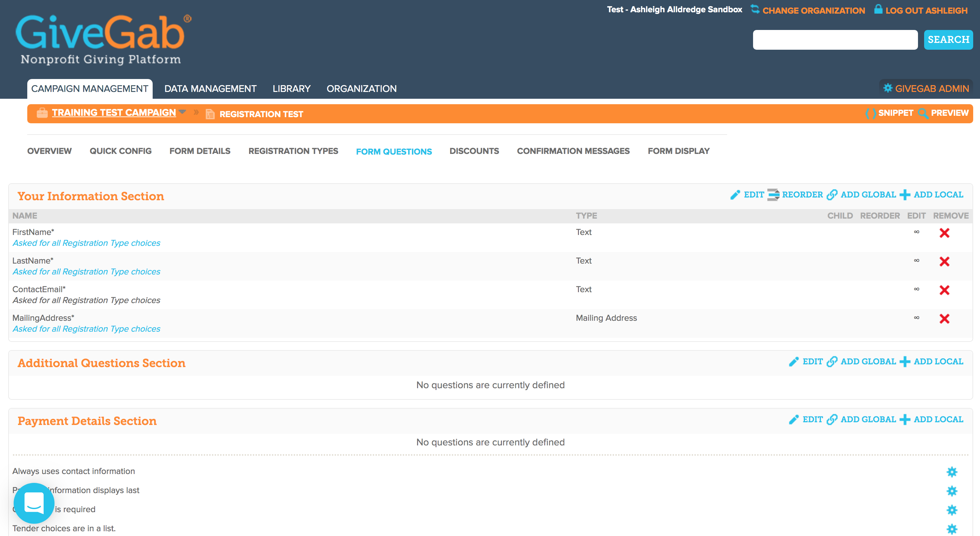Click the GiveGab Admin button
The image size is (980, 536).
pos(926,89)
